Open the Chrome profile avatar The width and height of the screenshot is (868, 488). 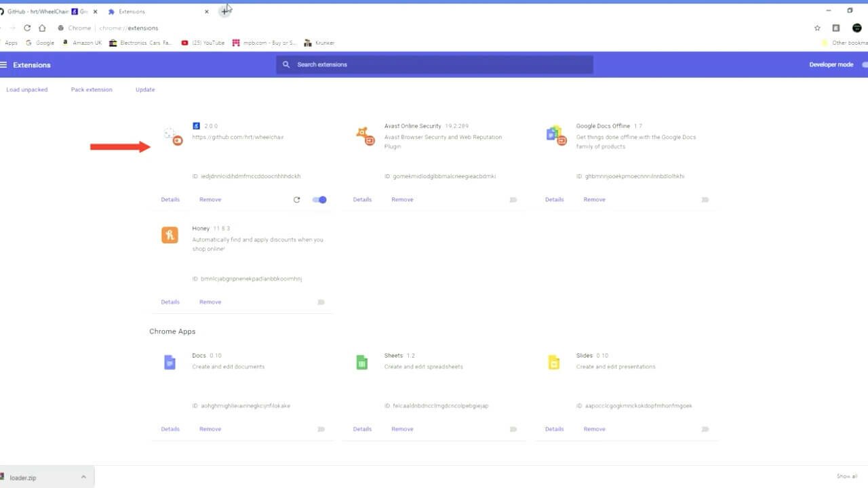[856, 28]
